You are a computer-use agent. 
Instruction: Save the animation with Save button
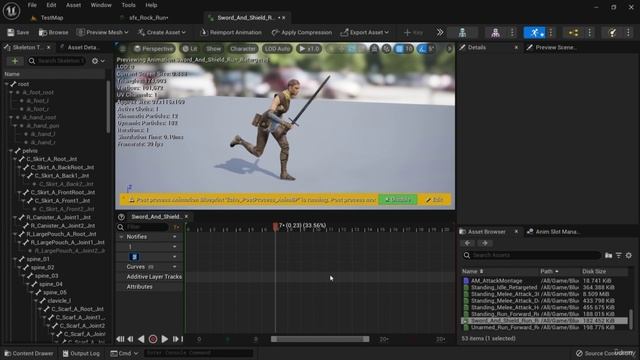[x=18, y=32]
